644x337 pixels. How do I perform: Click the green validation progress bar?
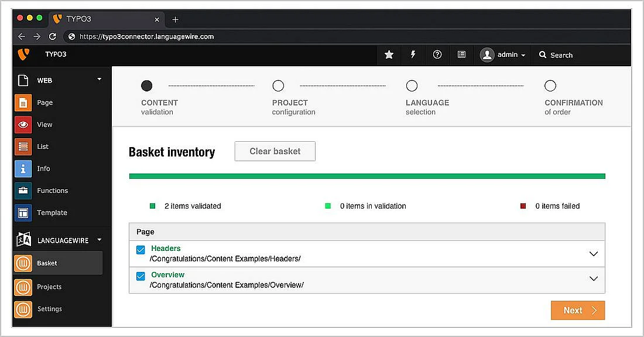366,176
